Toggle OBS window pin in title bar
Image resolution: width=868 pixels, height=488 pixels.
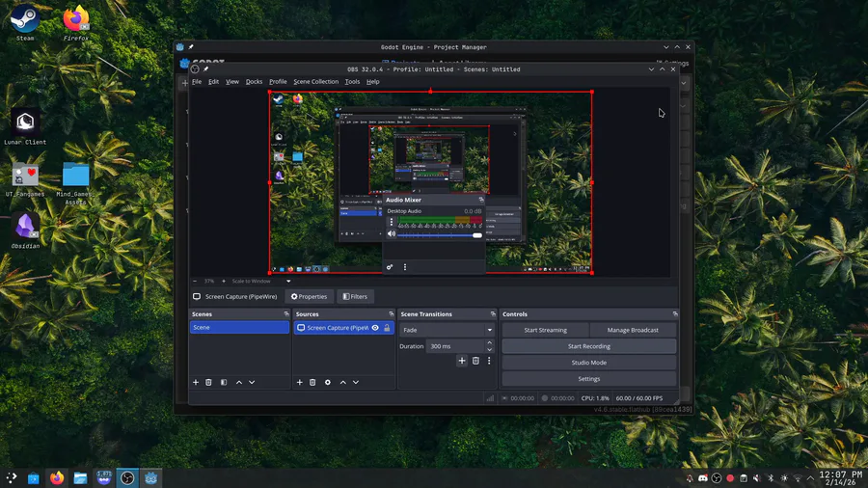coord(206,69)
